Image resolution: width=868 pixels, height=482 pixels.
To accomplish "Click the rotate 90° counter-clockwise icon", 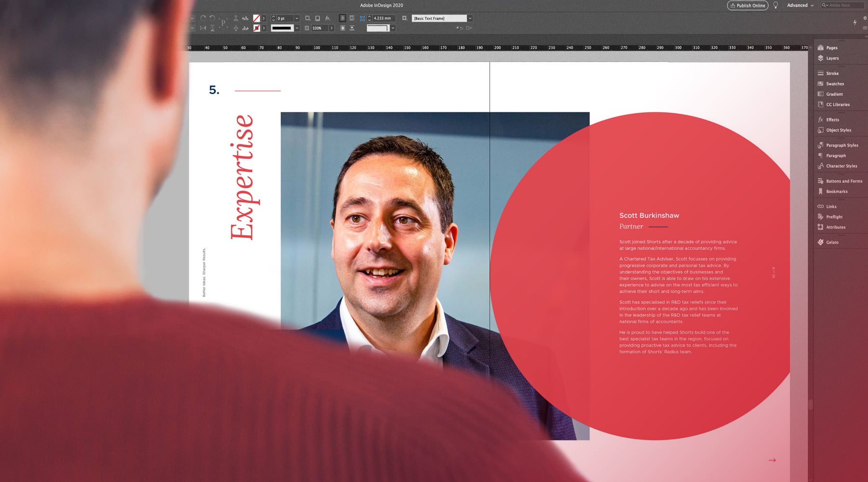I will pos(212,18).
